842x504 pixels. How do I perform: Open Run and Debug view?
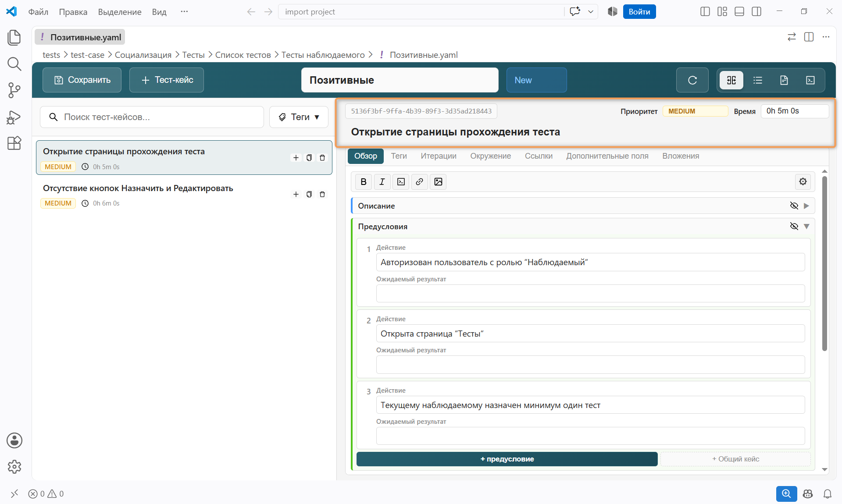[x=14, y=117]
